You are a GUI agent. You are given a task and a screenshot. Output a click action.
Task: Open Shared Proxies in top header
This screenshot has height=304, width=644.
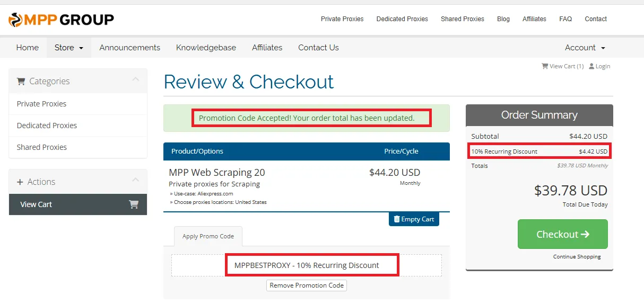(463, 19)
